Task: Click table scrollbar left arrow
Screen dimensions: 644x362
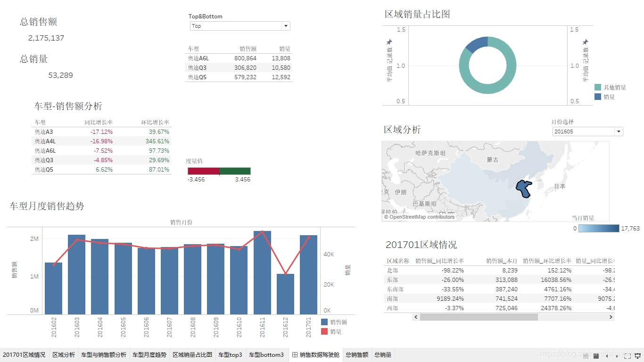Action: (x=416, y=317)
